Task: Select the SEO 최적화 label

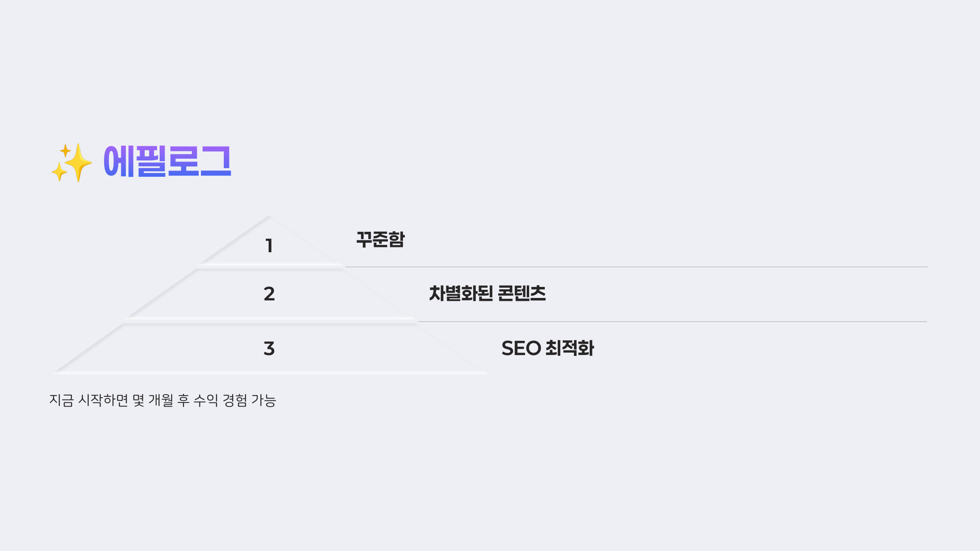Action: pos(548,348)
